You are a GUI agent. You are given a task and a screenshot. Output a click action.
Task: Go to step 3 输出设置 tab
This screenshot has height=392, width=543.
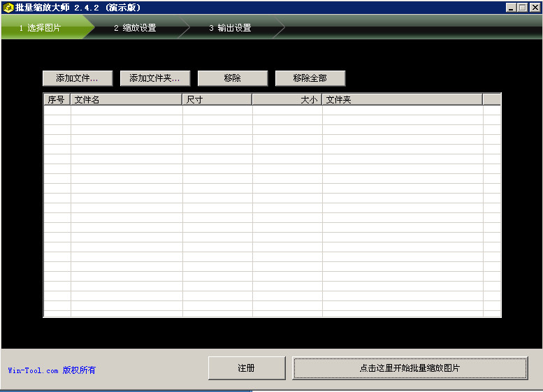point(231,28)
